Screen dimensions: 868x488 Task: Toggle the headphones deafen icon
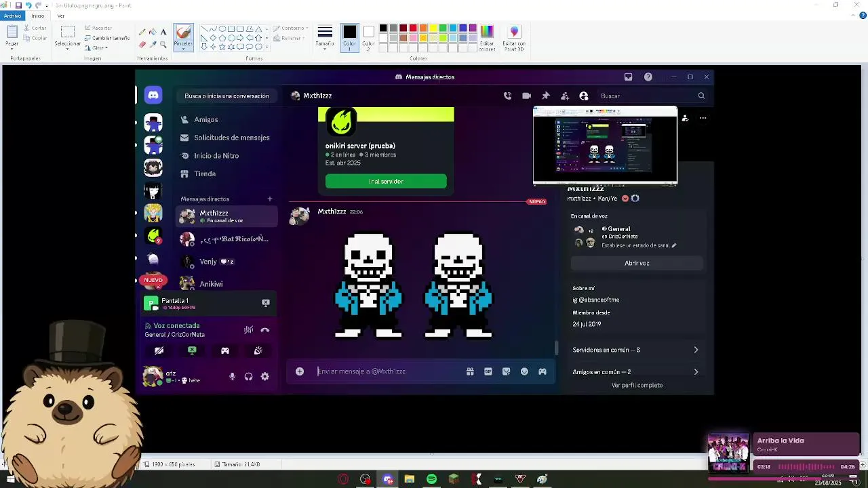[x=248, y=377]
